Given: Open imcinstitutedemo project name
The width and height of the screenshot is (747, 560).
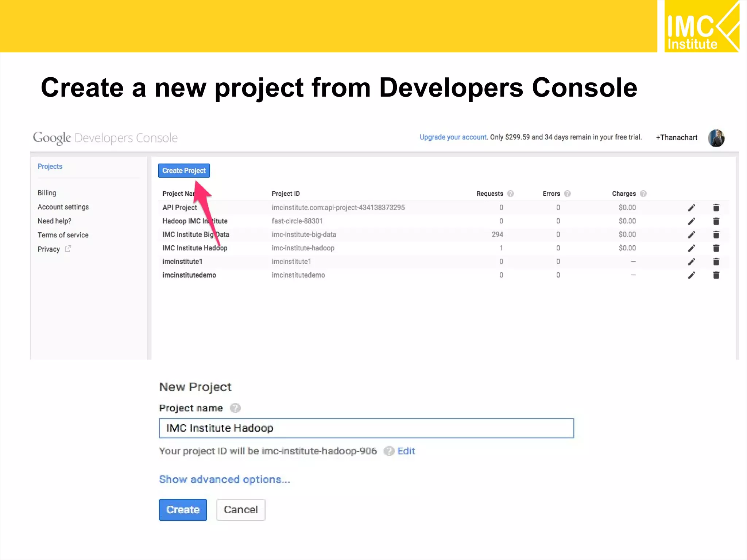Looking at the screenshot, I should 189,275.
